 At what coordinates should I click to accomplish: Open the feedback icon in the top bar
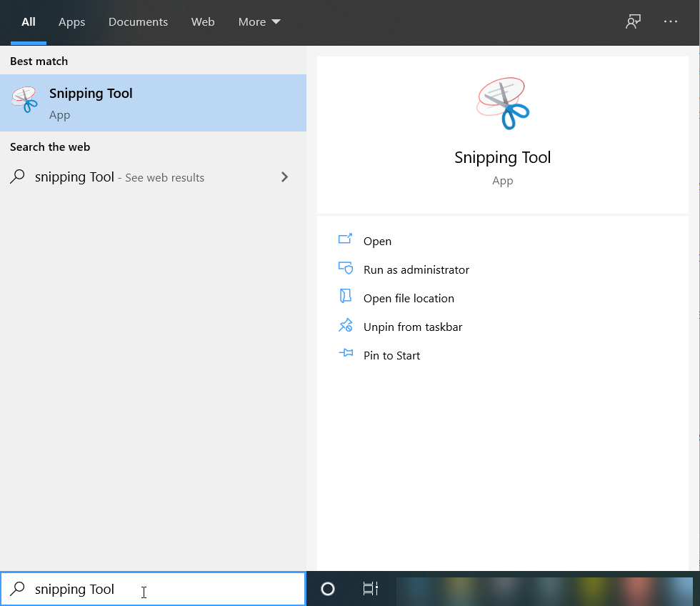click(633, 21)
